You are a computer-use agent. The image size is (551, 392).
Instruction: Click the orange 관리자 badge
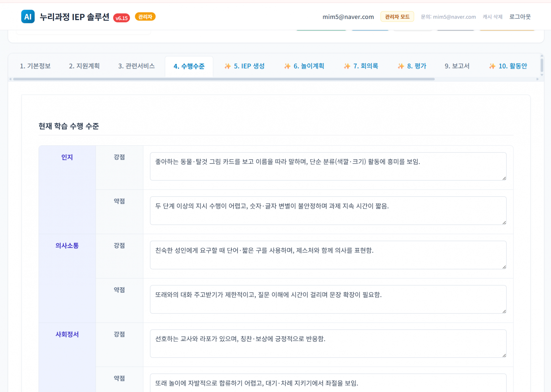(x=145, y=17)
